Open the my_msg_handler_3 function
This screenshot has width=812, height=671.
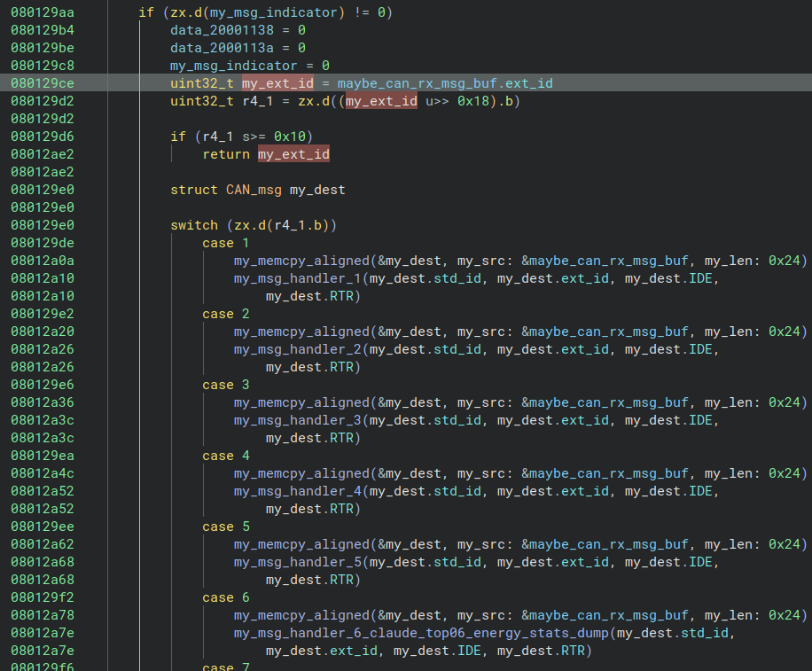pos(297,420)
